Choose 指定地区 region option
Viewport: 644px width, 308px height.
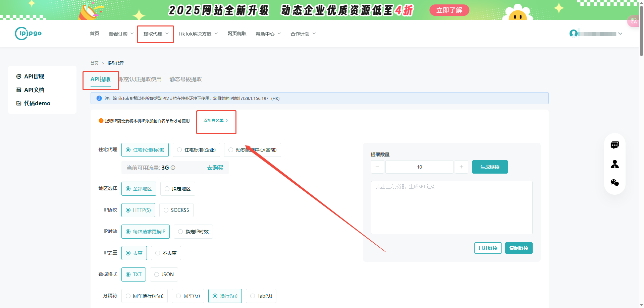tap(177, 189)
